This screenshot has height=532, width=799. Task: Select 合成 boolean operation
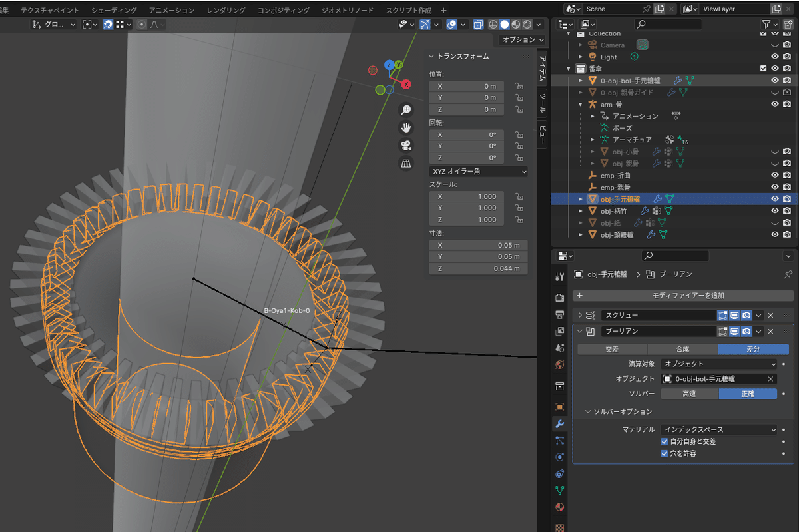point(682,349)
